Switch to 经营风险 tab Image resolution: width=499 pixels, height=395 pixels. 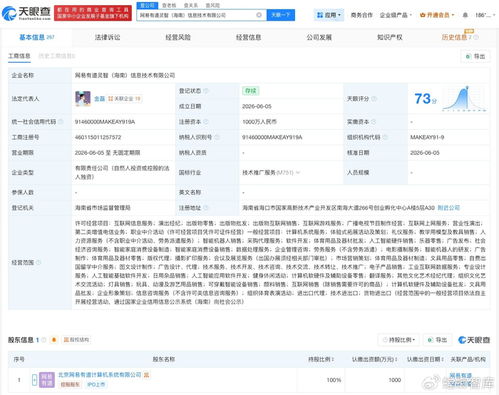(178, 37)
